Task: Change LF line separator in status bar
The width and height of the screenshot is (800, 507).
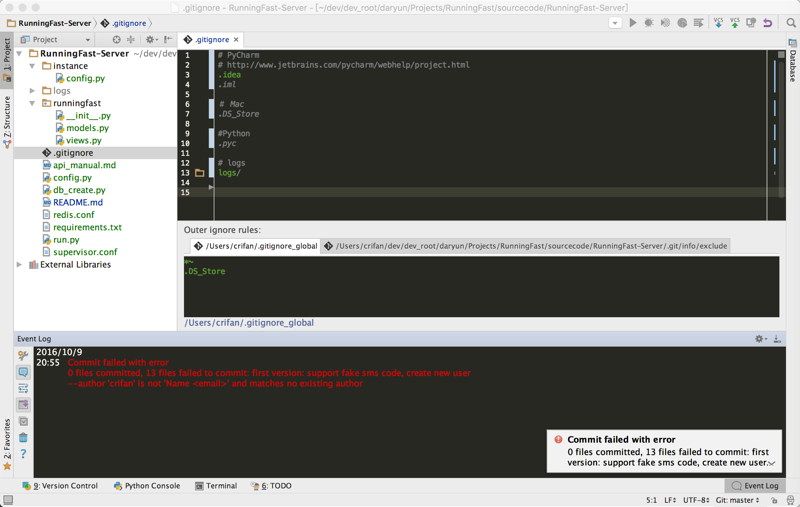Action: 670,500
